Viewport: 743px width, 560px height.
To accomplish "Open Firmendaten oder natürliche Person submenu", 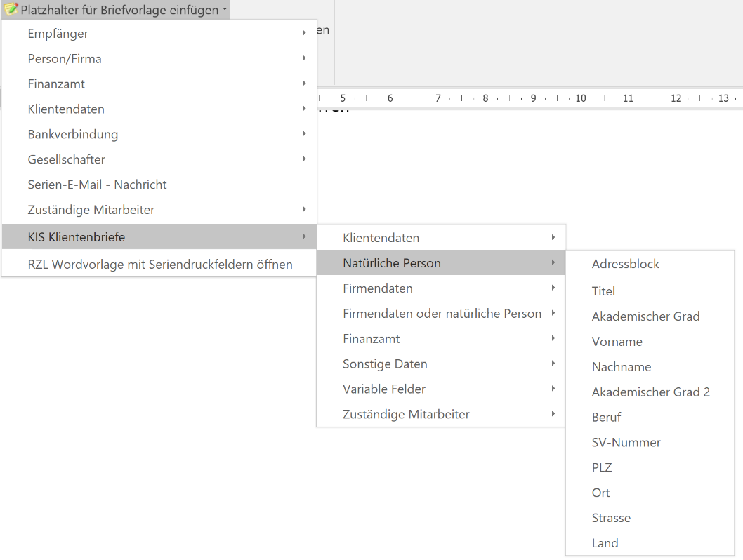I will (442, 314).
